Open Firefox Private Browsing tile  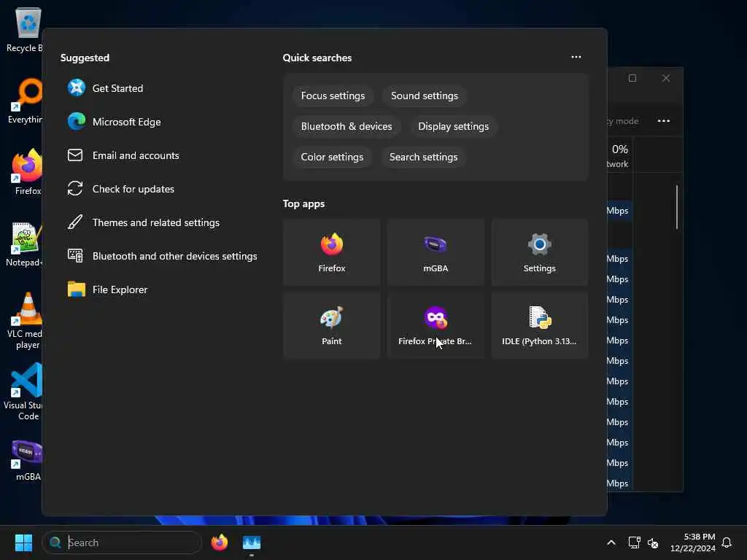click(x=436, y=325)
